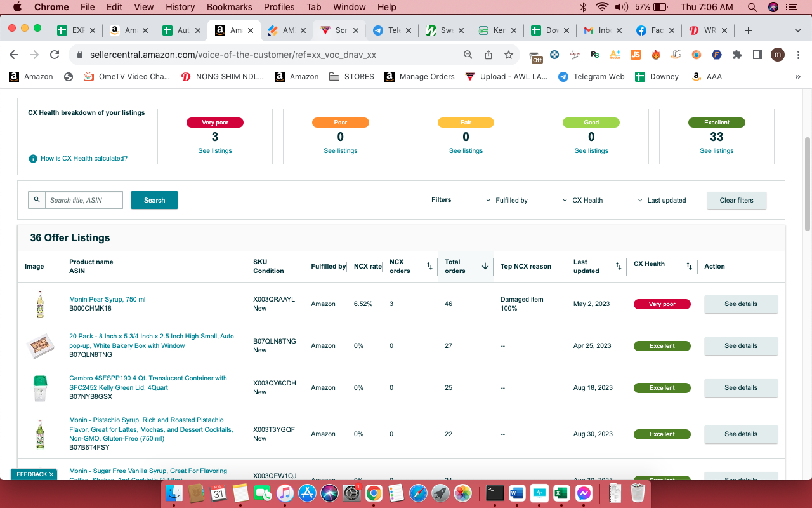Click the info icon beside How is CX Health calculated
Screen dimensions: 812x508
click(33, 159)
